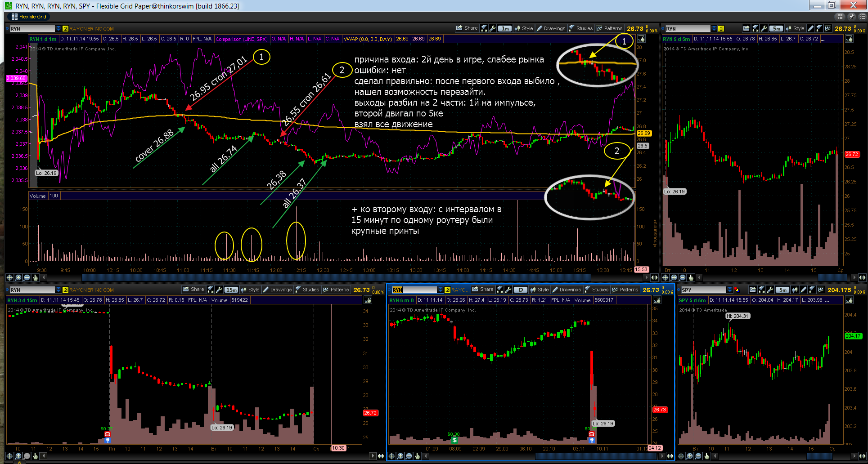
Task: Toggle drawing hand icon in RYN 5m chart header
Action: (849, 39)
